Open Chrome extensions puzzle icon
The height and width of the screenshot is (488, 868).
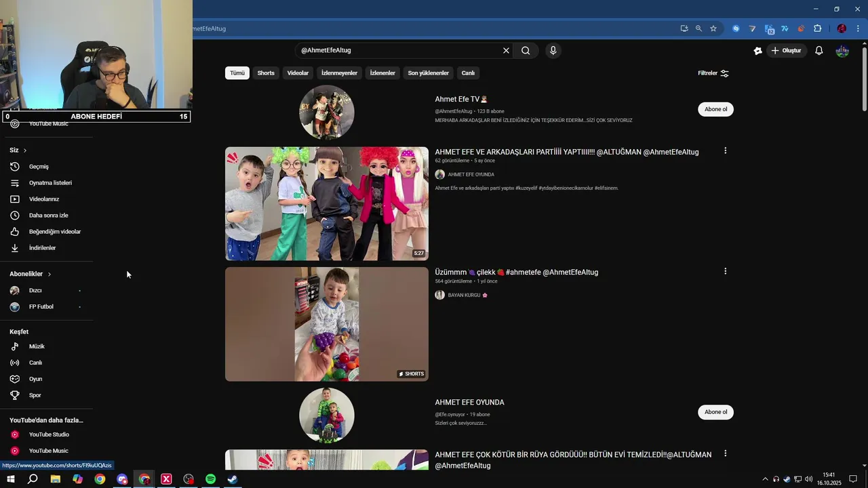click(817, 28)
